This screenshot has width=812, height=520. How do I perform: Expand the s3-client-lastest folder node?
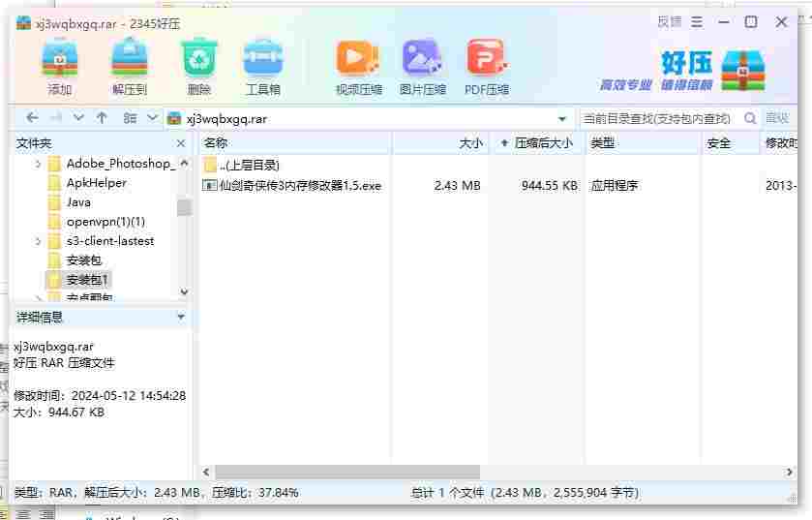click(38, 241)
